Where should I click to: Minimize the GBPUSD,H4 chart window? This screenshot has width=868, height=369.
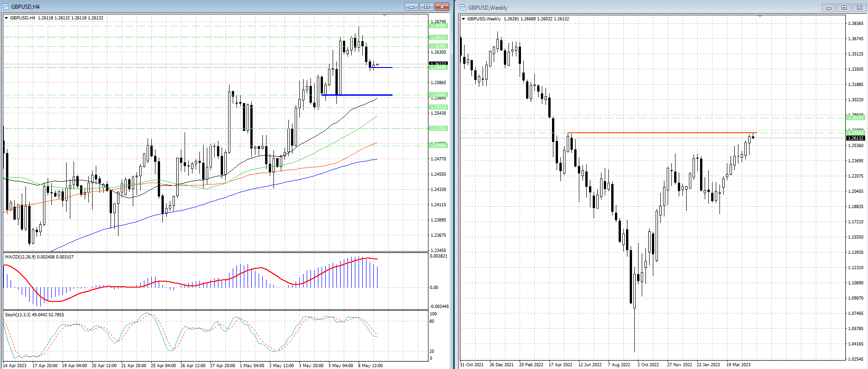pos(411,6)
